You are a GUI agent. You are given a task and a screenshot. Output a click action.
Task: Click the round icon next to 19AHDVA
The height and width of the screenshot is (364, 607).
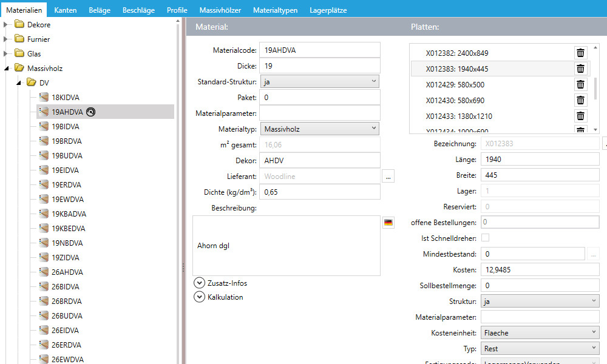(x=90, y=112)
